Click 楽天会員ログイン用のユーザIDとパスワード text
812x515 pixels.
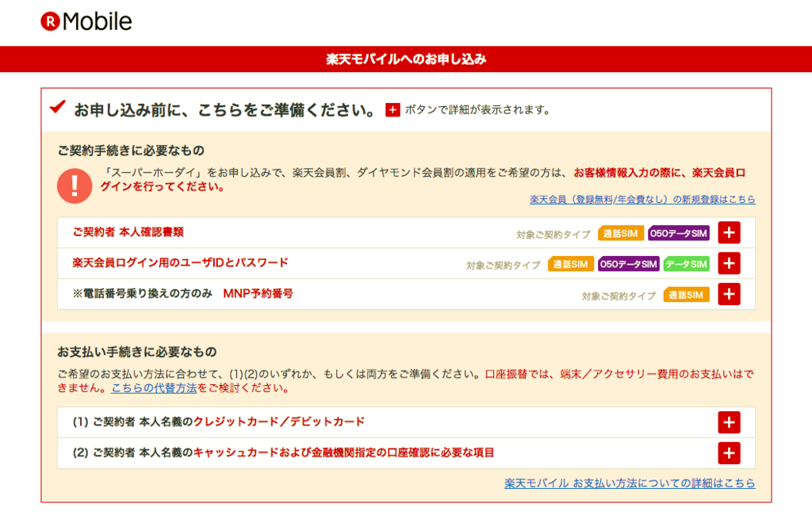coord(180,262)
